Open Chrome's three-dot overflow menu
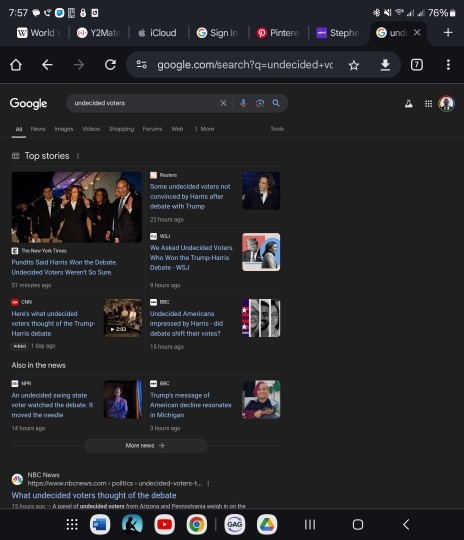Image resolution: width=464 pixels, height=540 pixels. [448, 65]
